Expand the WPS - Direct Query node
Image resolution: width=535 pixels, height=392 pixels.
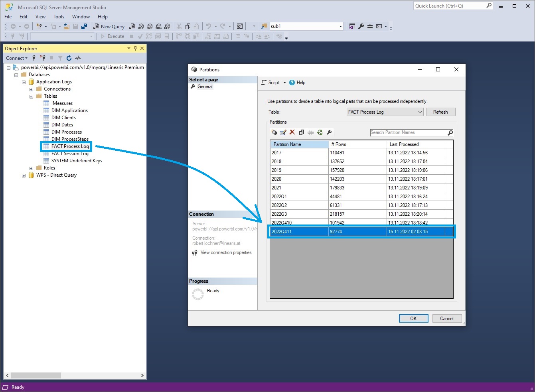[x=23, y=175]
